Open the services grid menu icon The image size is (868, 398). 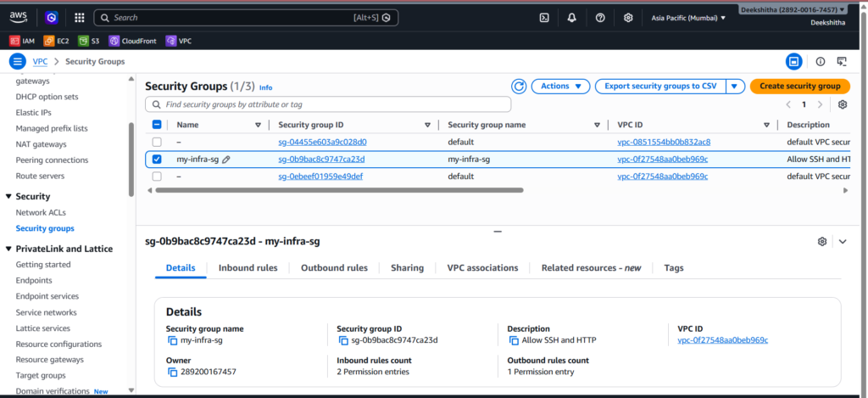tap(79, 18)
